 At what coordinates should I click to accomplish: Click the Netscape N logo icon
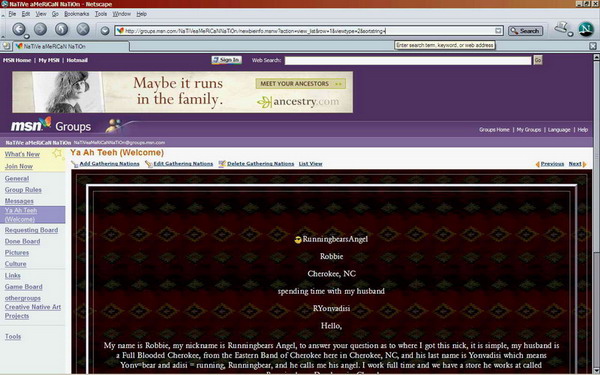(x=585, y=29)
